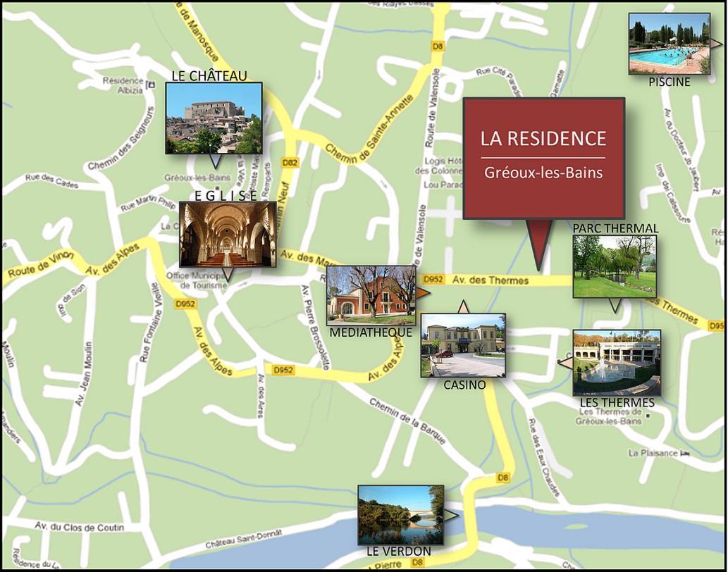
Task: Click the Office Municipal de Tourisme label
Action: tap(197, 280)
